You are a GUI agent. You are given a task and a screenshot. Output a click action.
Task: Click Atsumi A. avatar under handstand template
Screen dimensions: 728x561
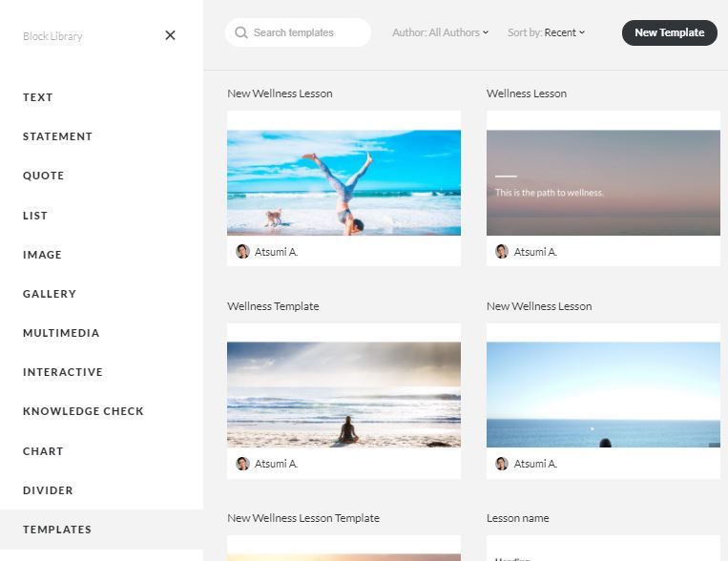coord(242,251)
